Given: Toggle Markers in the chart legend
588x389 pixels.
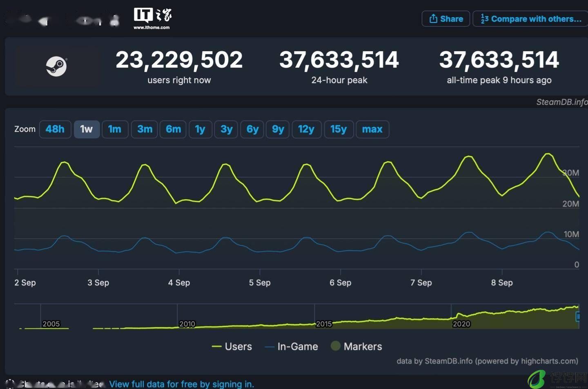Looking at the screenshot, I should (x=356, y=347).
